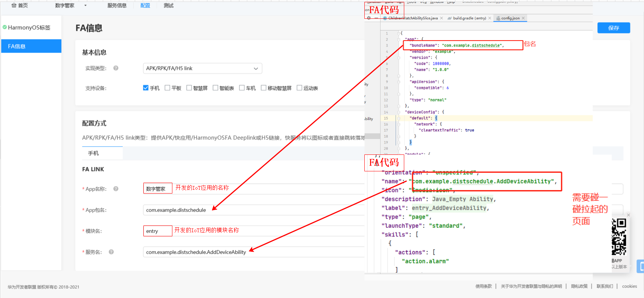Collapse the "apiVersion" fold at line 9
644x298 pixels.
coord(399,82)
